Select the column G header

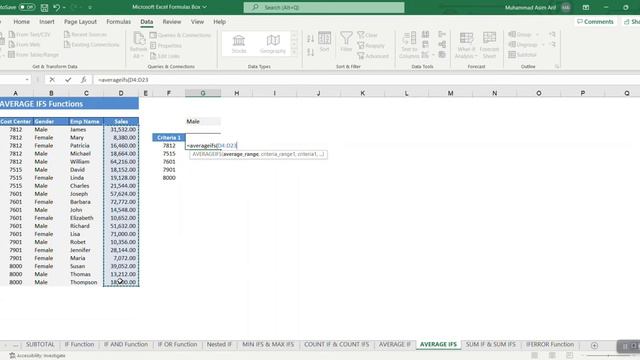[x=203, y=93]
